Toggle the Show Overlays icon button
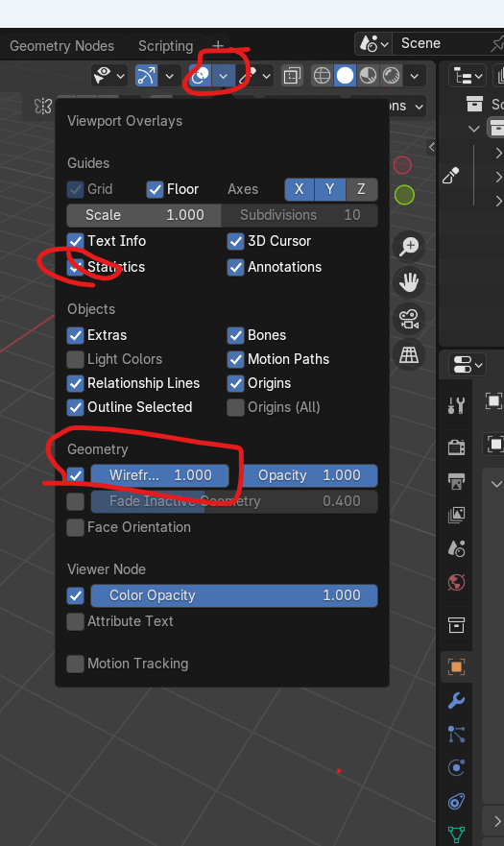The height and width of the screenshot is (846, 504). point(201,76)
